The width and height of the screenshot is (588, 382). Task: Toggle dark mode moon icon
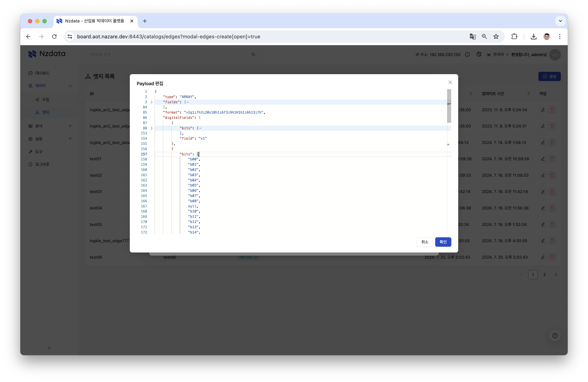pyautogui.click(x=479, y=54)
